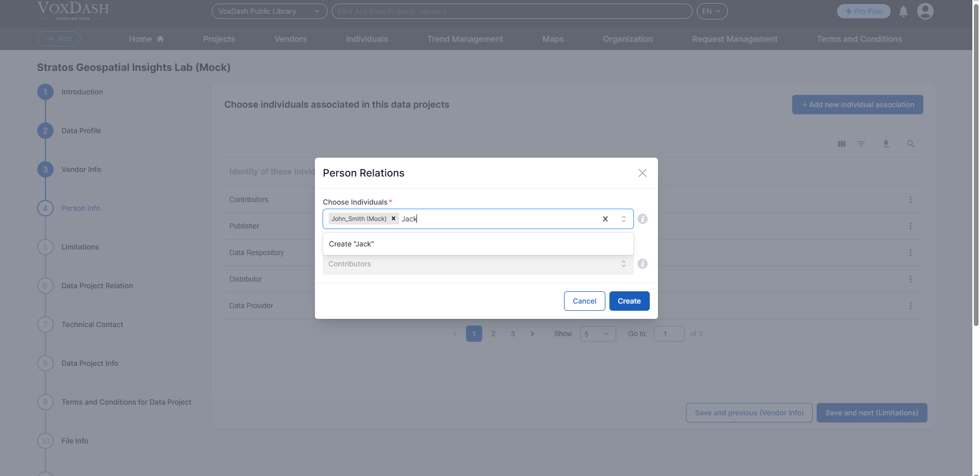The height and width of the screenshot is (476, 980).
Task: Open Show rows per page dropdown
Action: [598, 334]
